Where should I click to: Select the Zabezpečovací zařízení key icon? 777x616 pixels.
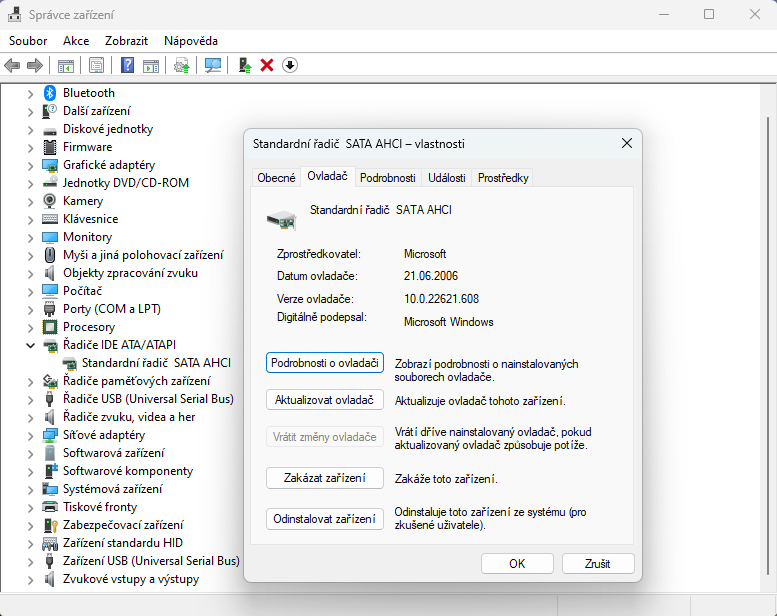click(x=51, y=525)
